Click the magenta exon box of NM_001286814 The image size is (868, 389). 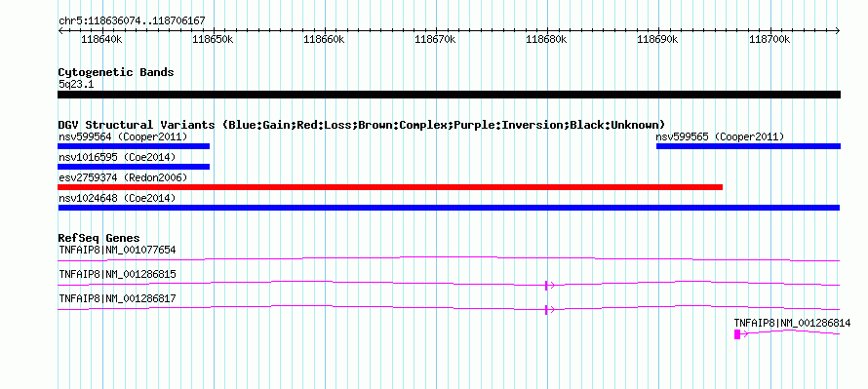click(x=737, y=333)
